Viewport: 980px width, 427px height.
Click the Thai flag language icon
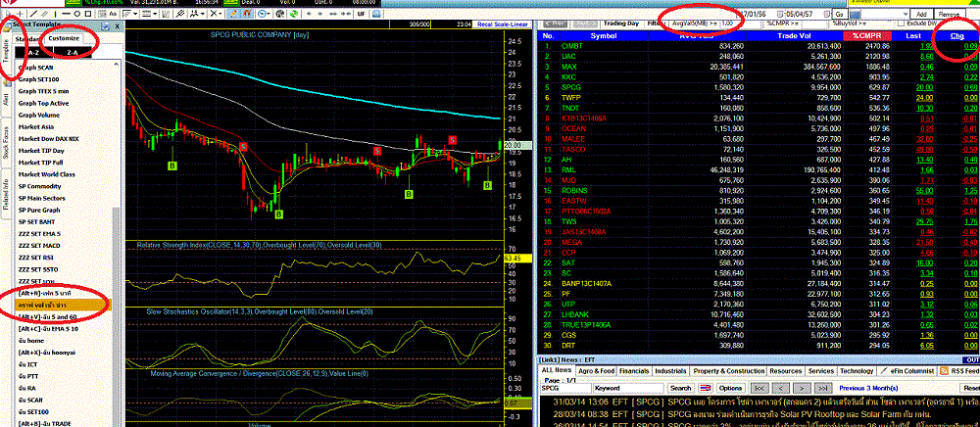point(706,388)
